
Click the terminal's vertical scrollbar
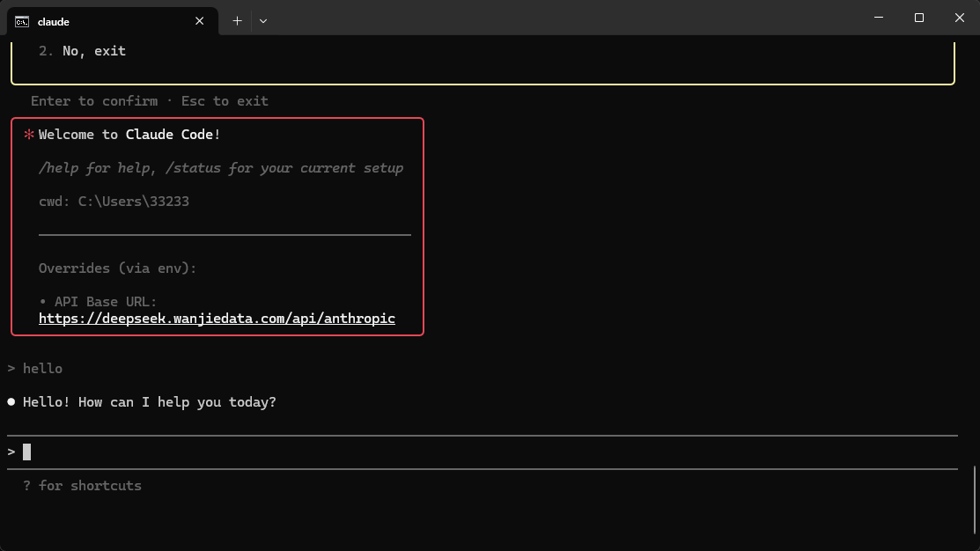pos(974,497)
